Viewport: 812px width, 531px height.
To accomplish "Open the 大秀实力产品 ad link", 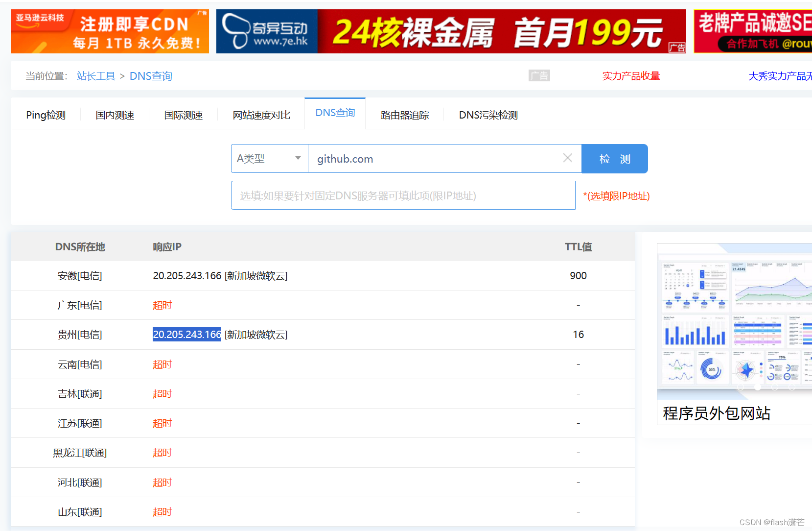I will point(780,76).
